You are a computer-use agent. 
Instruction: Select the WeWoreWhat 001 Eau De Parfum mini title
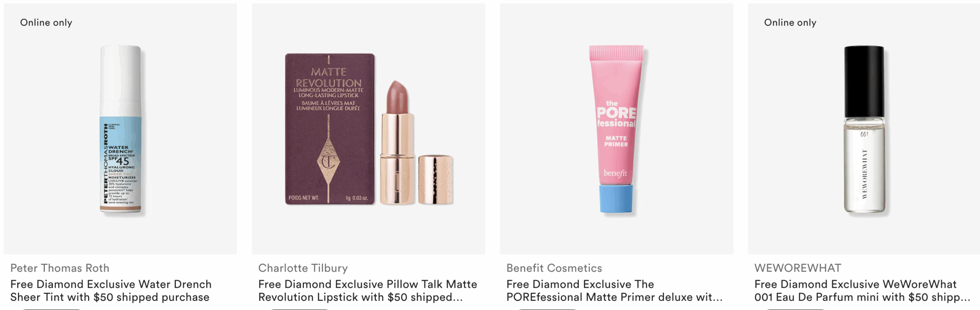[x=862, y=290]
